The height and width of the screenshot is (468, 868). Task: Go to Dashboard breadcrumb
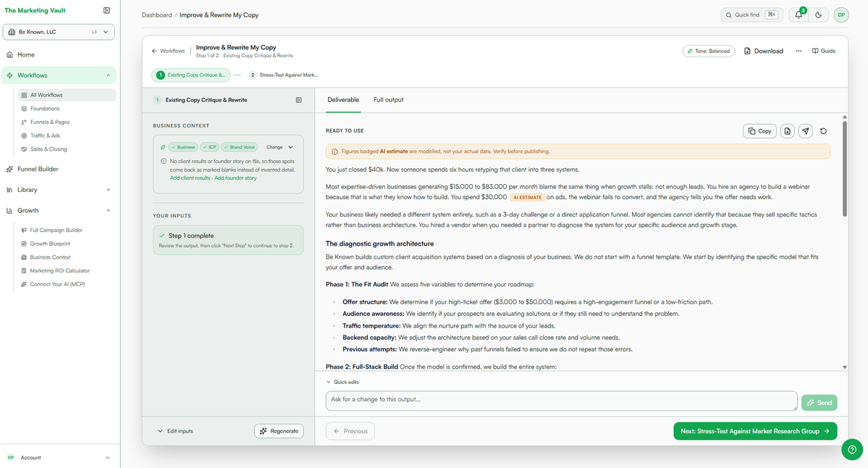coord(156,15)
